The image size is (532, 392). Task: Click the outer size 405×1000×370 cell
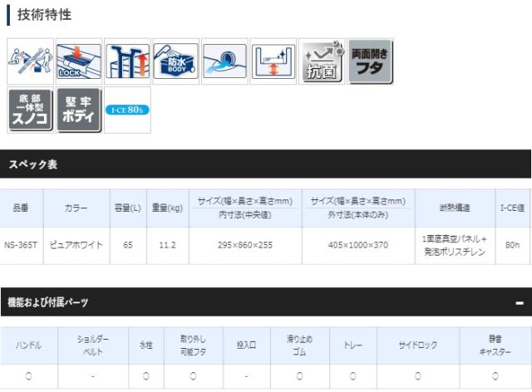[358, 245]
